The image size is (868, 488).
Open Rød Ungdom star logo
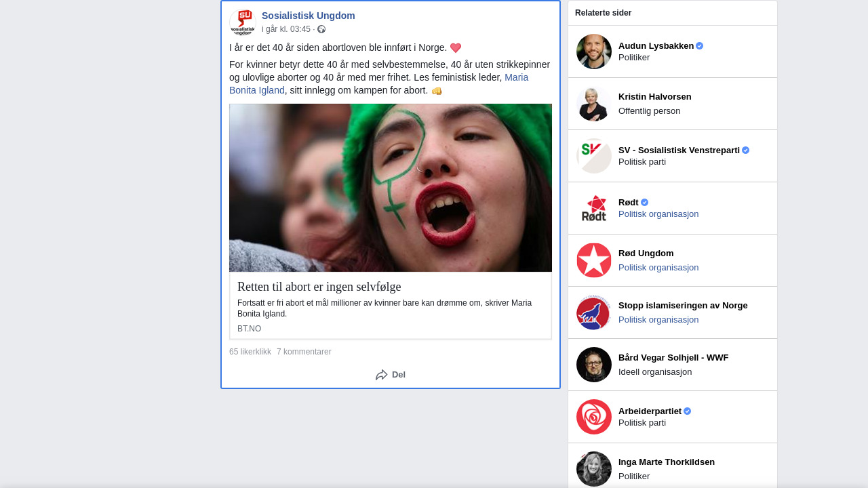(594, 260)
